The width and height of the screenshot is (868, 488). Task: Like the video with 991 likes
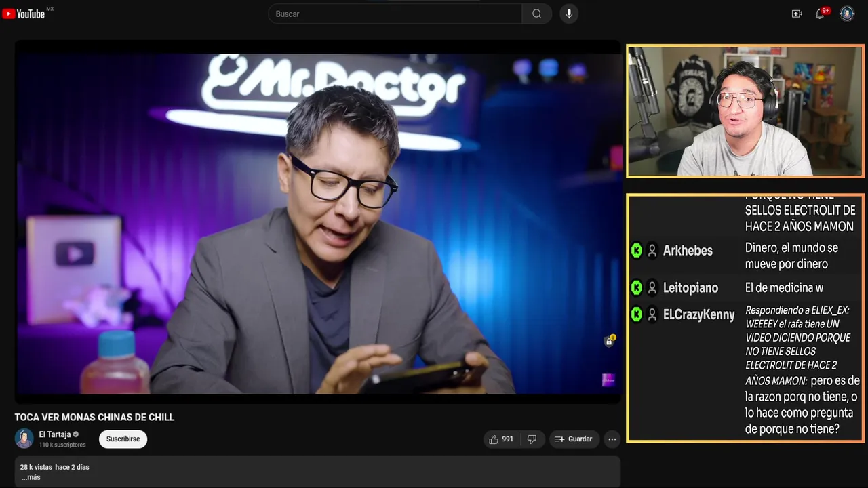pos(501,439)
